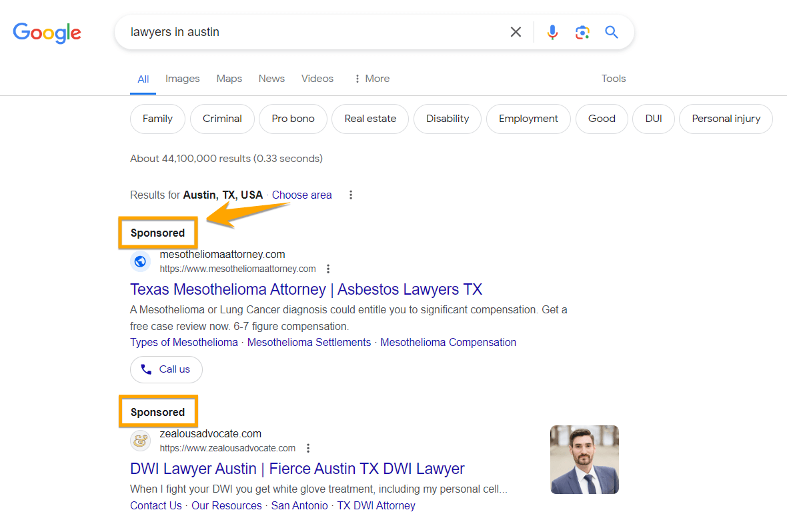Select the DUI filter chip
This screenshot has height=532, width=787.
(x=654, y=119)
